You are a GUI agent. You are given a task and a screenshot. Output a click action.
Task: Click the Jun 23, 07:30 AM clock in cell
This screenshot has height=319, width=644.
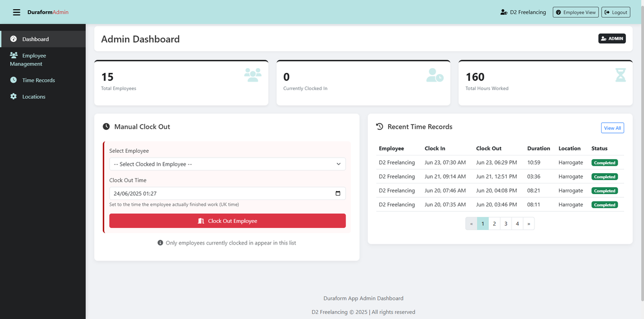click(445, 162)
